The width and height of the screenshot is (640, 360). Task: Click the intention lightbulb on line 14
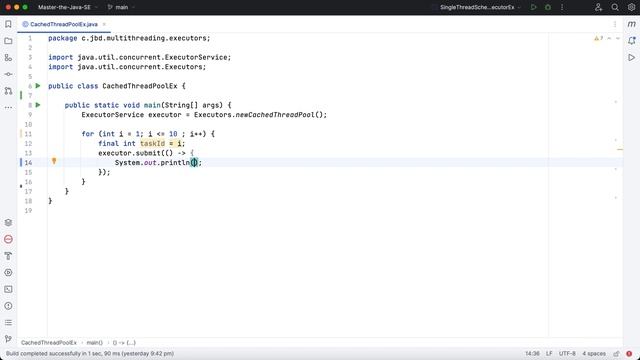tap(54, 161)
